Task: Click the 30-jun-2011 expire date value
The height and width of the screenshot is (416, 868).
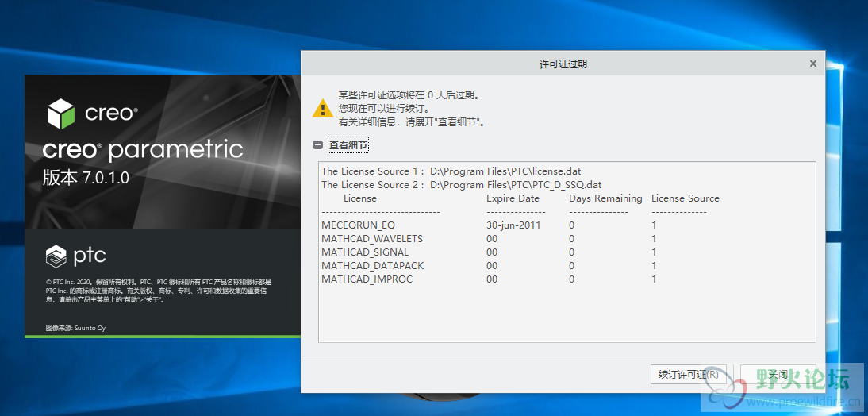Action: [513, 225]
